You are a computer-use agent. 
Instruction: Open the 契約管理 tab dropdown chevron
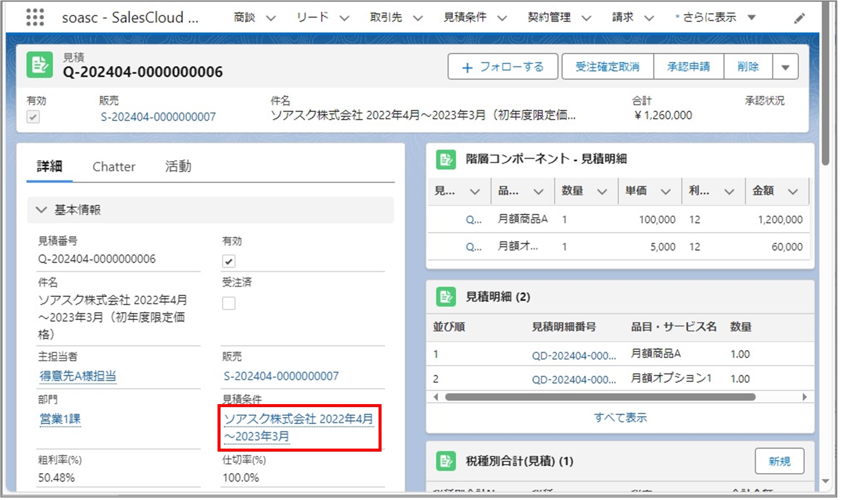coord(587,18)
